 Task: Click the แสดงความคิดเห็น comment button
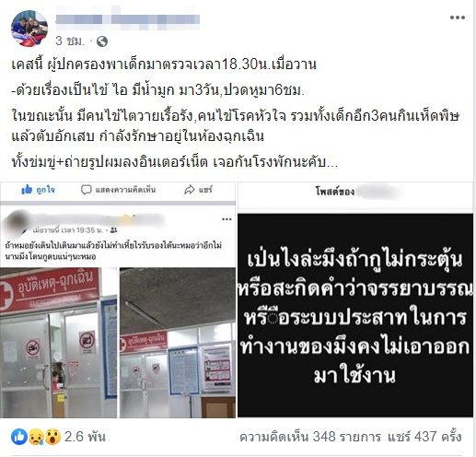118,190
